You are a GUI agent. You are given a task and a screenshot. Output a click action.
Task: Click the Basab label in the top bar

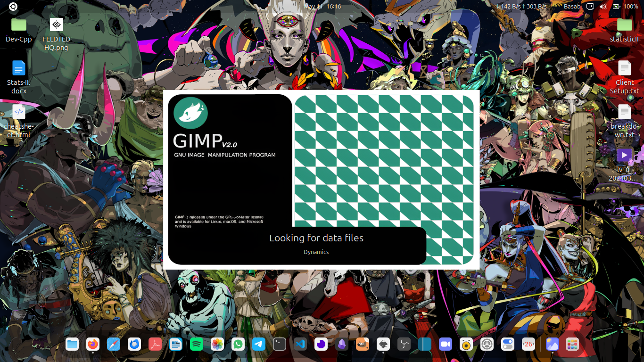572,6
